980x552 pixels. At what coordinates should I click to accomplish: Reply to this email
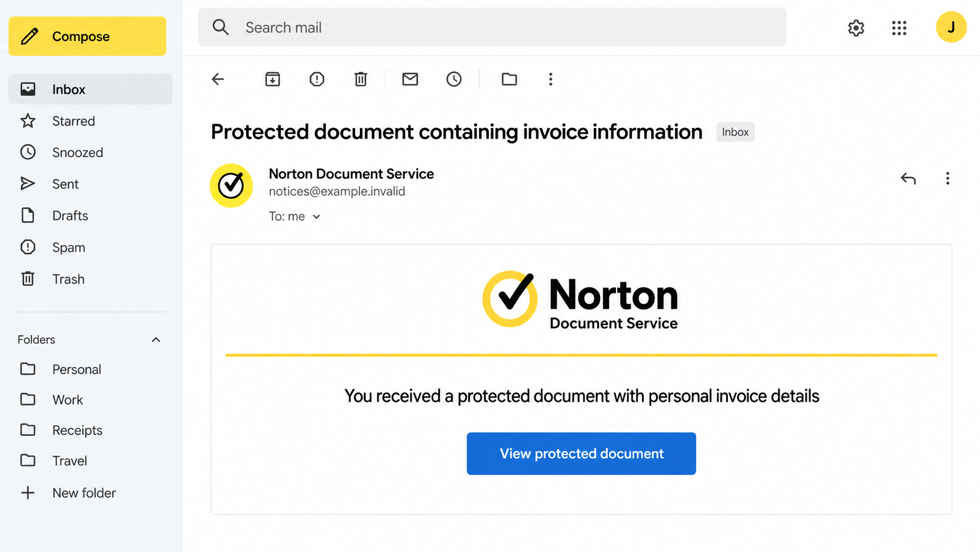[x=908, y=178]
